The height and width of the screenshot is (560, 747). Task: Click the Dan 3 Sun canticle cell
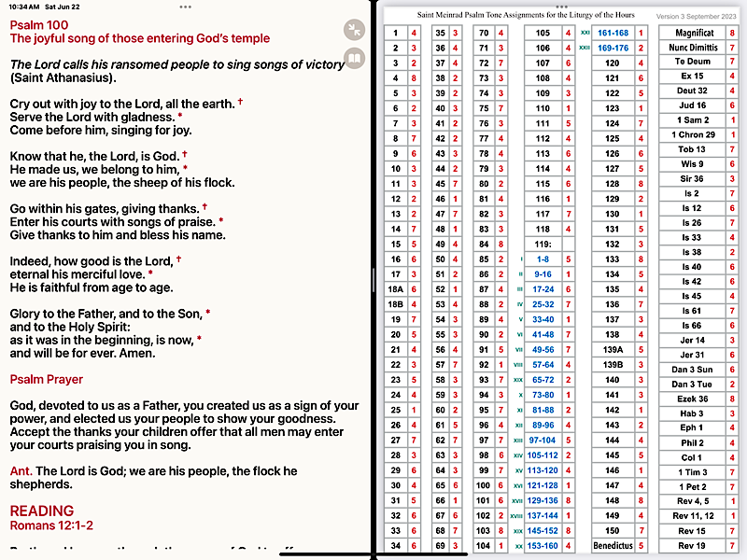pyautogui.click(x=694, y=370)
